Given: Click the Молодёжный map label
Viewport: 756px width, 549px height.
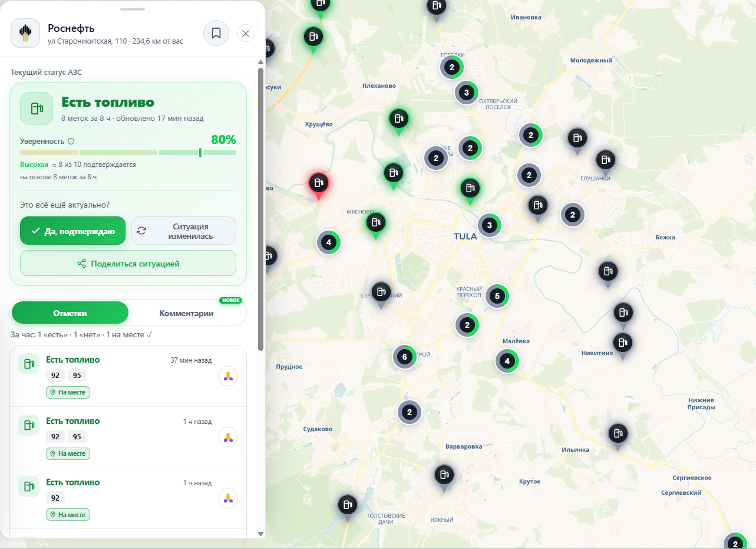Looking at the screenshot, I should coord(591,60).
